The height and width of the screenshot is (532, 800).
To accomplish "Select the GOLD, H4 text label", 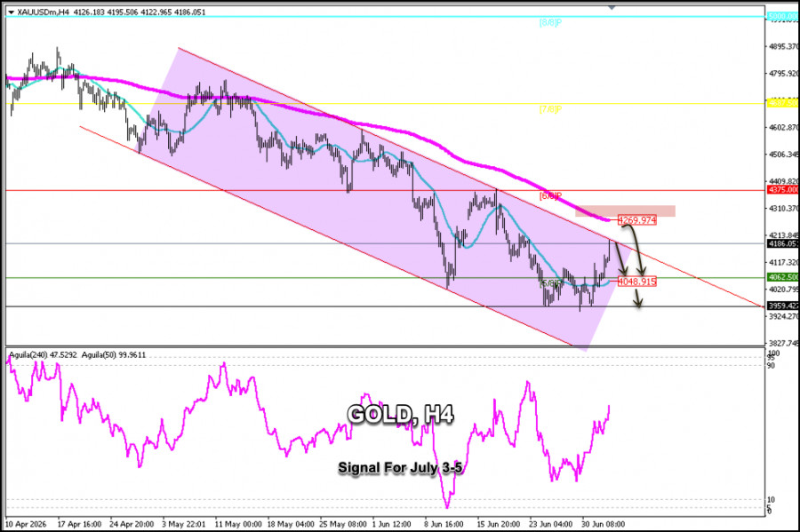I will pos(401,414).
